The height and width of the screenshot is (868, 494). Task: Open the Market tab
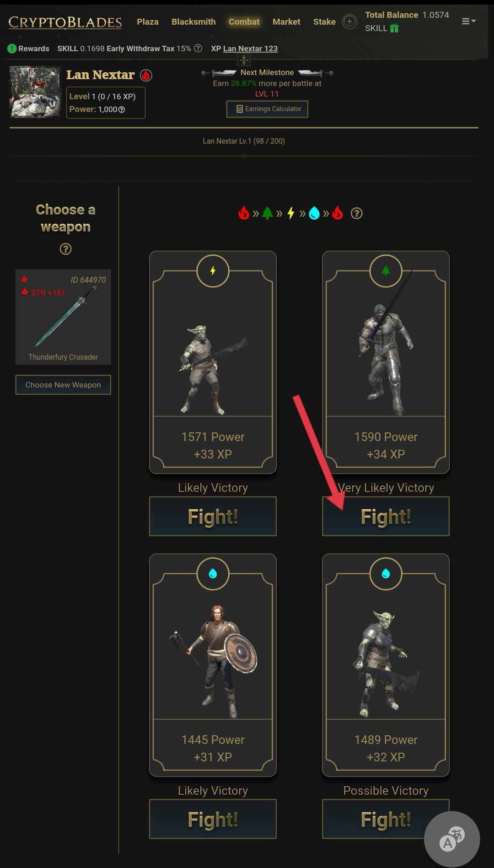click(x=286, y=22)
